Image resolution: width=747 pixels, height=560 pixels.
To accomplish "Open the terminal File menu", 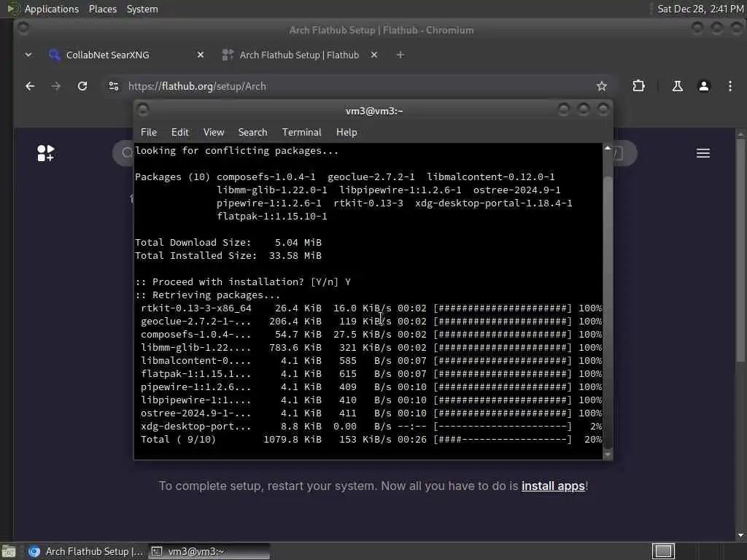I will pyautogui.click(x=149, y=133).
